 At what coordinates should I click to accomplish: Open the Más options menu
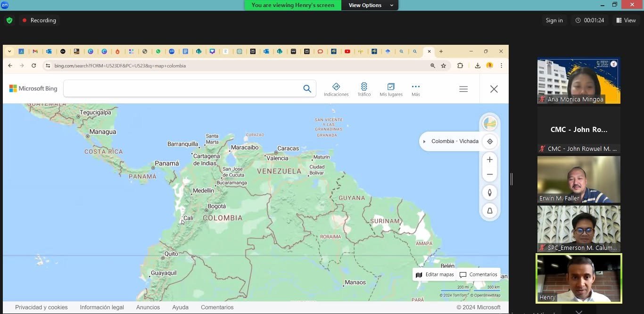pos(415,90)
